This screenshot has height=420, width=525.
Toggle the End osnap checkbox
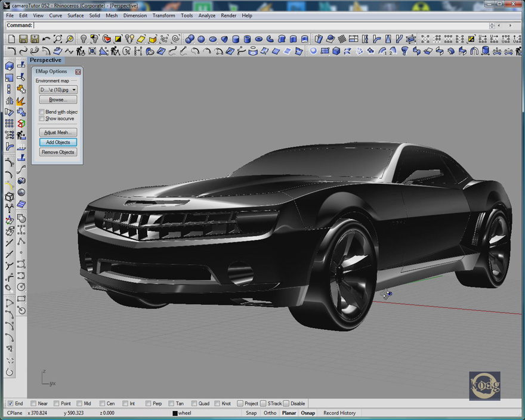(10, 403)
